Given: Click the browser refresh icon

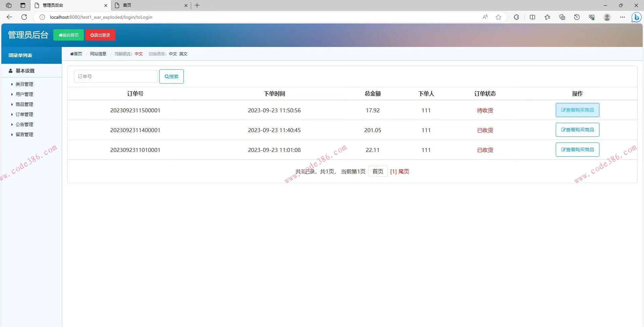Looking at the screenshot, I should click(x=24, y=17).
